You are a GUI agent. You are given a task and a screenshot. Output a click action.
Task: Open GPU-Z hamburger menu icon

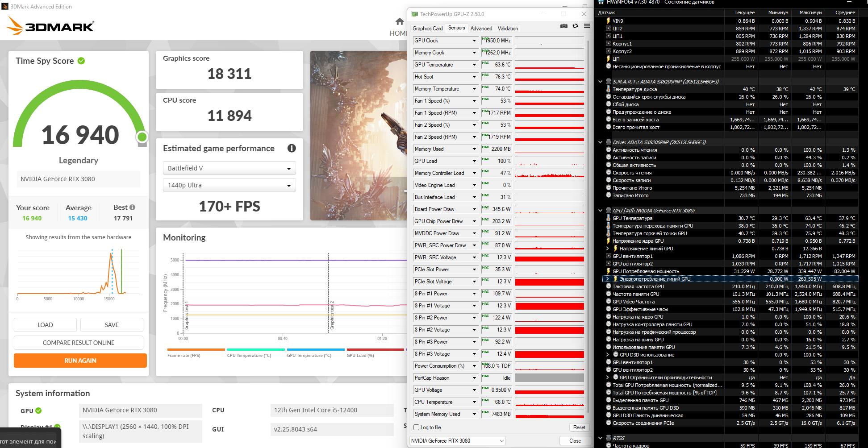click(587, 26)
